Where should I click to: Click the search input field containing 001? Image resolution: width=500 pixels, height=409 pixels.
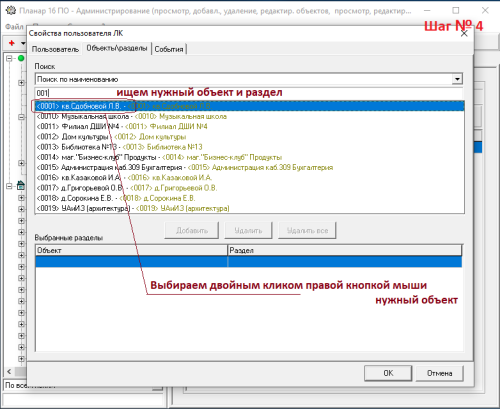249,93
